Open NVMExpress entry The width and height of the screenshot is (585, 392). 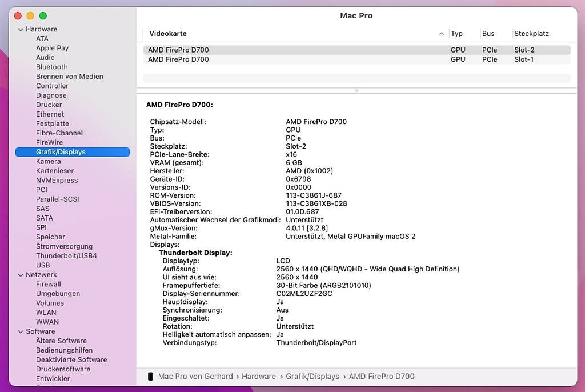57,181
